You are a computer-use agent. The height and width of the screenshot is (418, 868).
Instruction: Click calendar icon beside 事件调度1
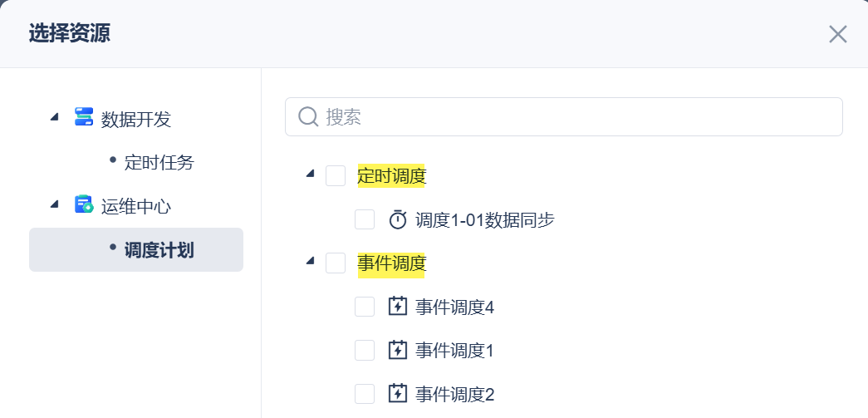click(x=398, y=350)
